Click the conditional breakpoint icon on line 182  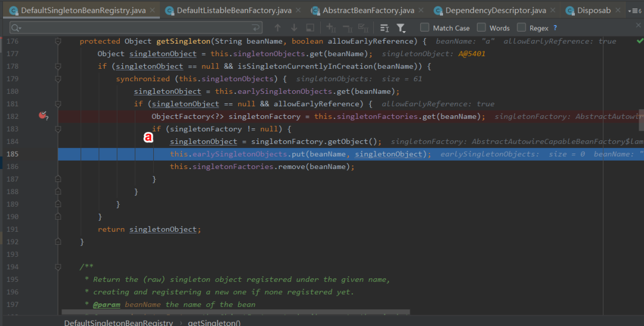43,115
